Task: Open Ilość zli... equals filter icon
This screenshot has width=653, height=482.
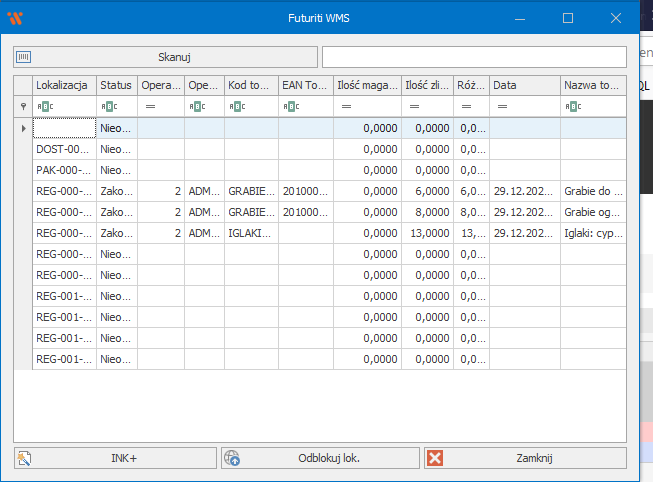Action: coord(414,107)
